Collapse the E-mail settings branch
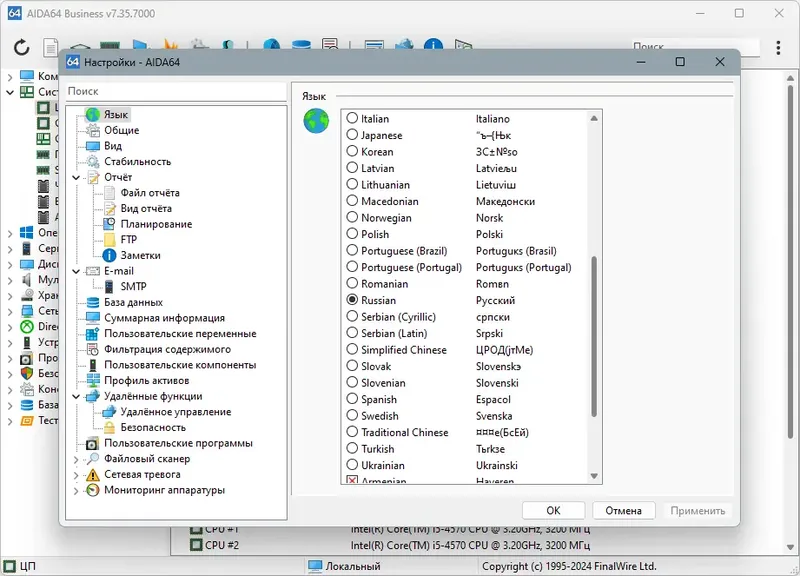800x576 pixels. [76, 271]
